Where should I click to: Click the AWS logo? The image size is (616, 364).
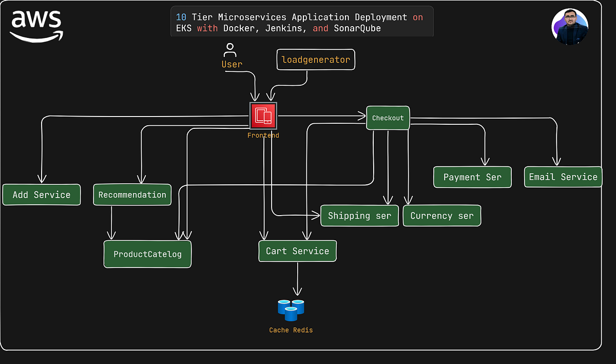point(36,24)
